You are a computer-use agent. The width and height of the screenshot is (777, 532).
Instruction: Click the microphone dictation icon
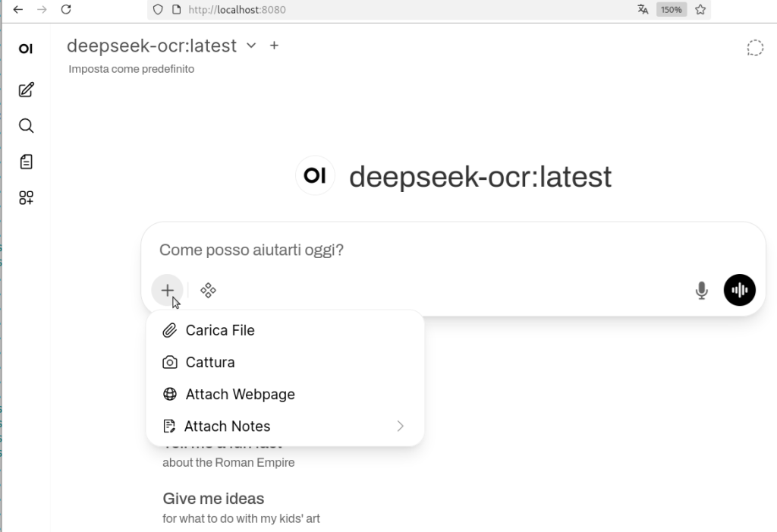click(702, 290)
